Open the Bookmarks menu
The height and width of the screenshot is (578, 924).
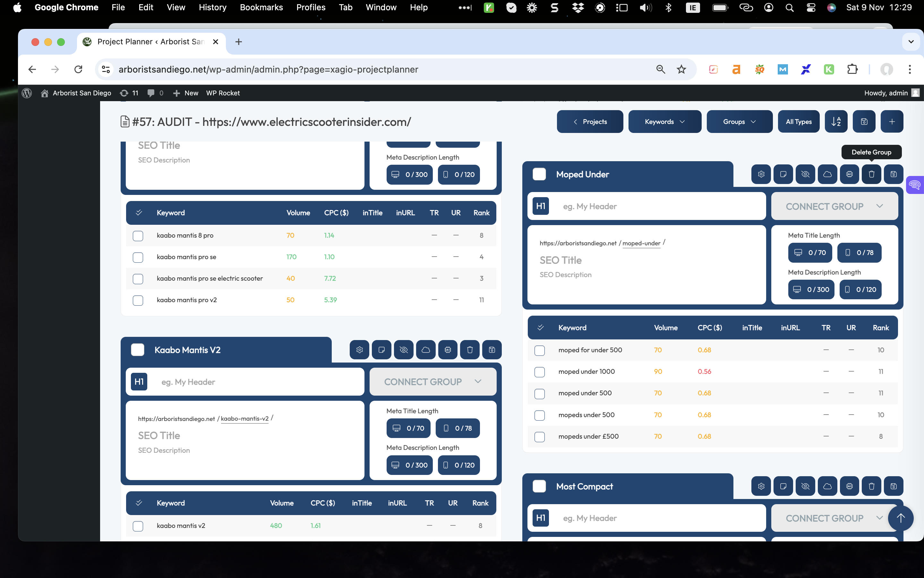pos(261,7)
